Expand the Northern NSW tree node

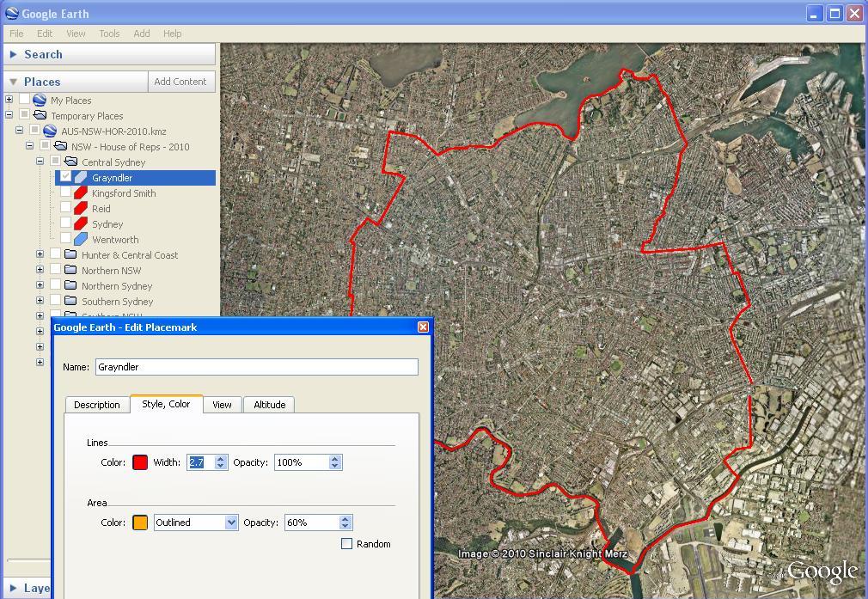(40, 270)
